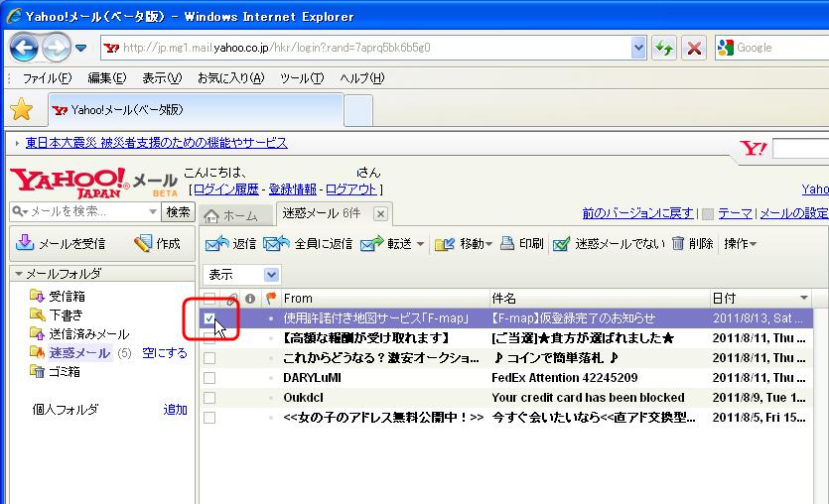
Task: Expand the address bar history dropdown
Action: (638, 48)
